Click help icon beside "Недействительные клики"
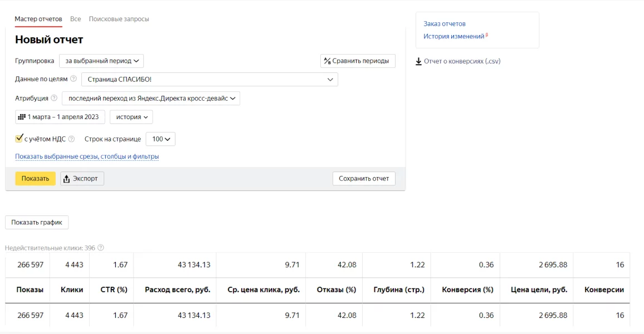This screenshot has height=334, width=644. (x=101, y=248)
